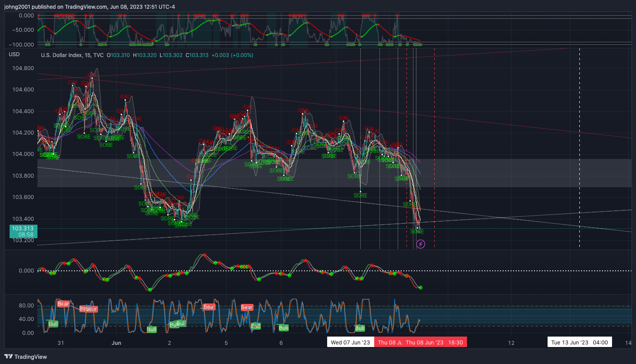This screenshot has height=364, width=636.
Task: Click the 104.000 price axis label
Action: pyautogui.click(x=23, y=154)
